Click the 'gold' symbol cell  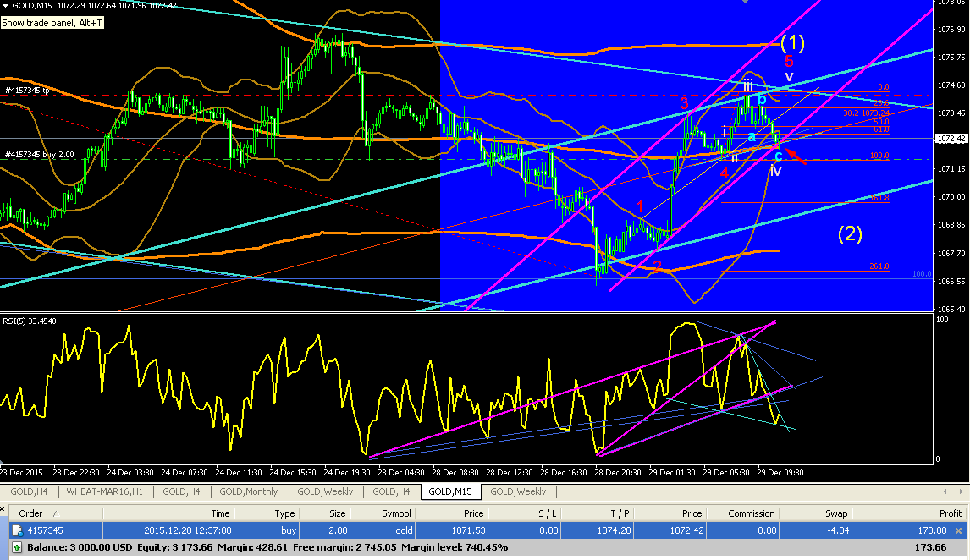404,530
